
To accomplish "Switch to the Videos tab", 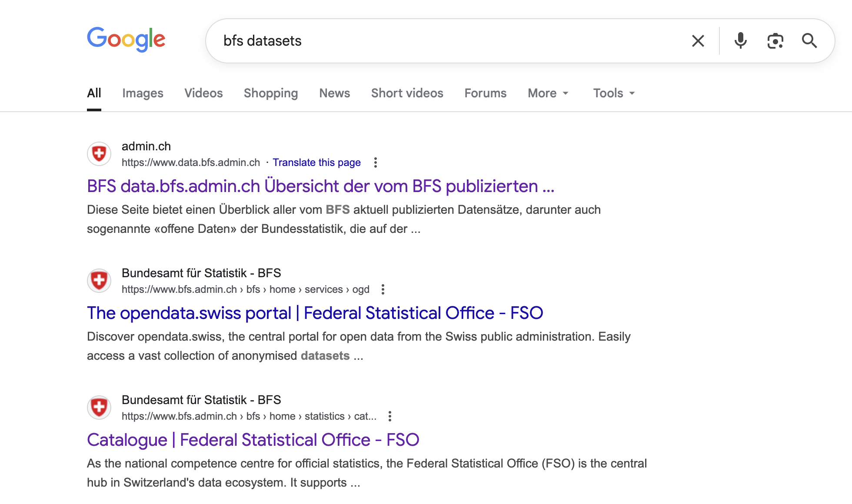I will tap(203, 93).
